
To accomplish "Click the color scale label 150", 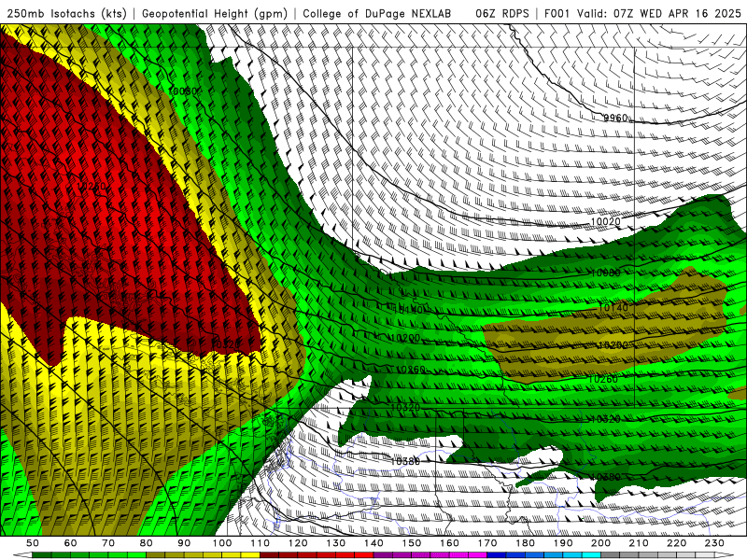I will [412, 543].
